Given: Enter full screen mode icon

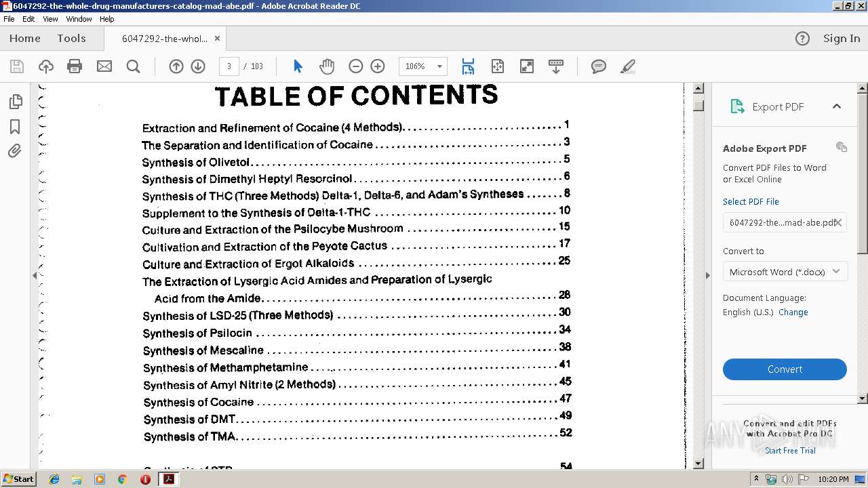Looking at the screenshot, I should pos(526,66).
